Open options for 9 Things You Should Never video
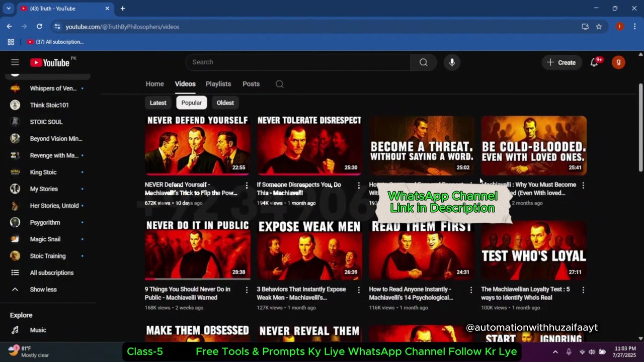 [247, 290]
